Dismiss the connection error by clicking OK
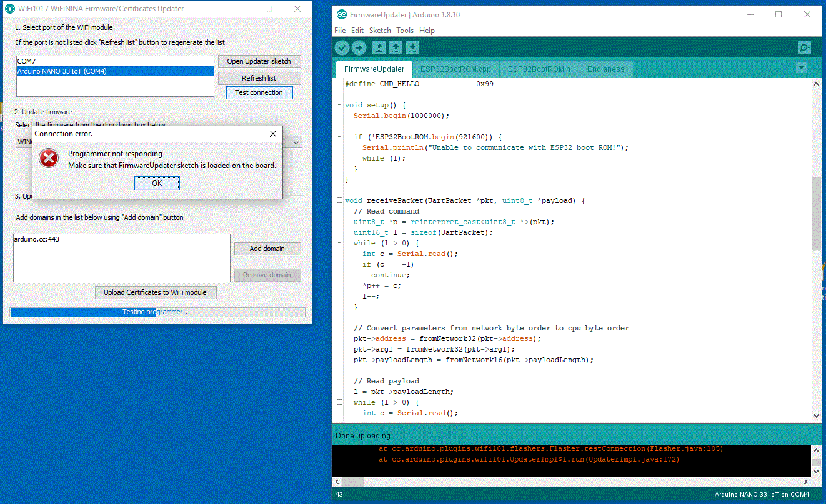 tap(157, 183)
